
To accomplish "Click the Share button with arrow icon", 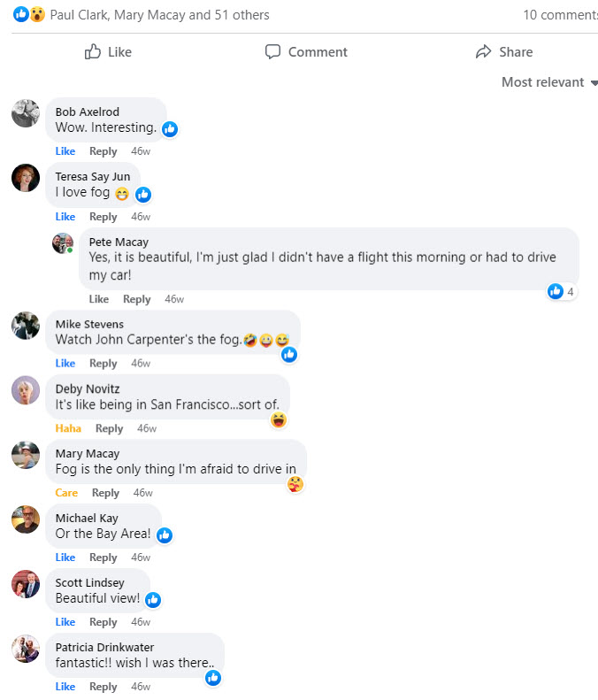I will [504, 52].
